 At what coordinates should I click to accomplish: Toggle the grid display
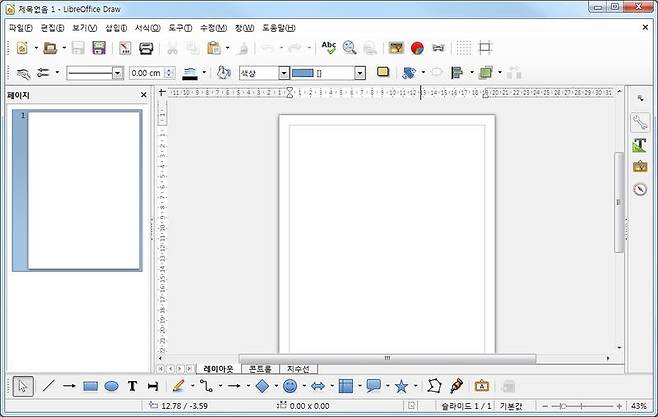(x=464, y=47)
